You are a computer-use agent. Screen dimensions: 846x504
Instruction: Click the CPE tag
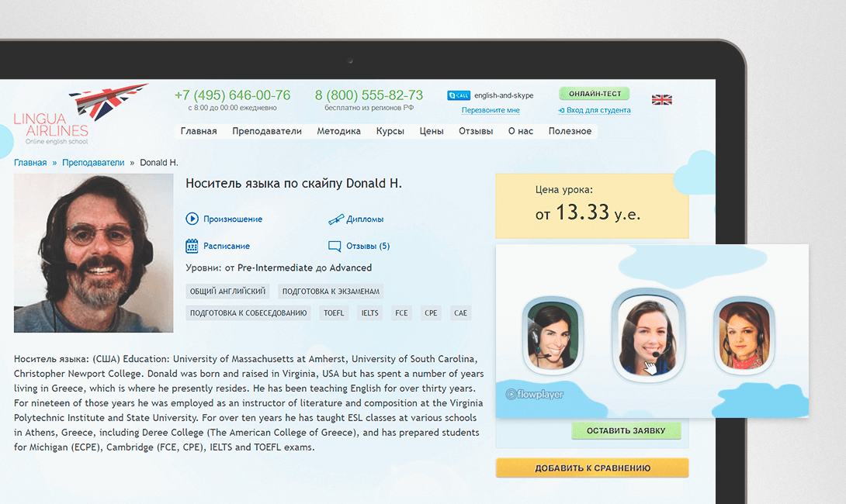point(431,312)
